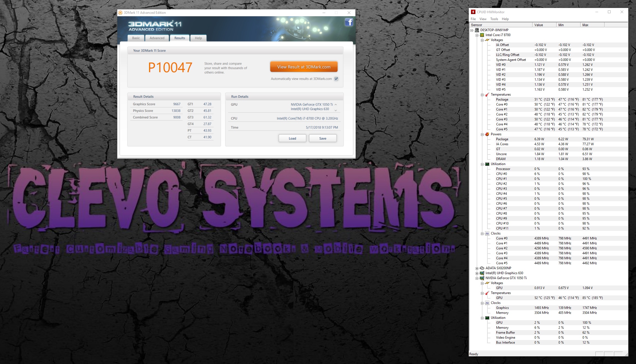Viewport: 636px width, 364px height.
Task: Click the GPU Voltages lightning icon
Action: (x=487, y=283)
